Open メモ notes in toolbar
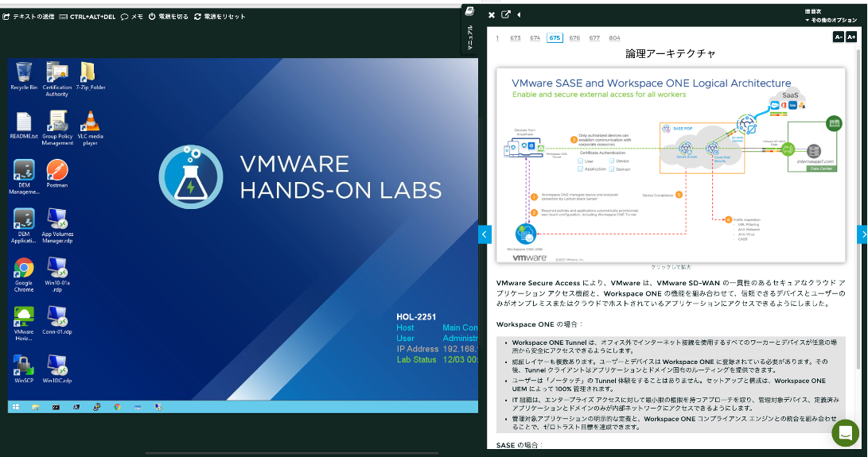The width and height of the screenshot is (868, 457). tap(132, 17)
